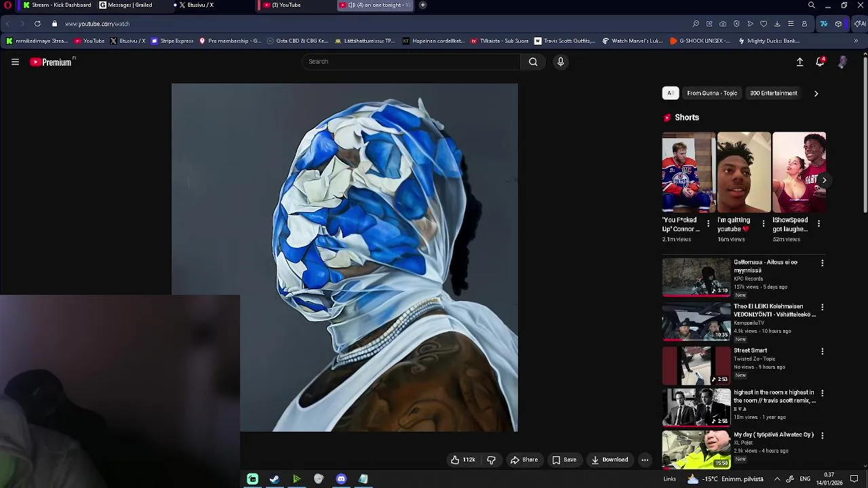Click the heart icon in address bar
Screen dimensions: 868x488
(x=764, y=24)
